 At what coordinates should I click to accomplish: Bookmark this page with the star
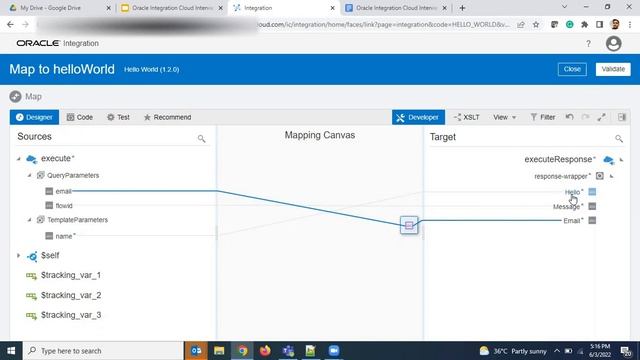coord(536,25)
